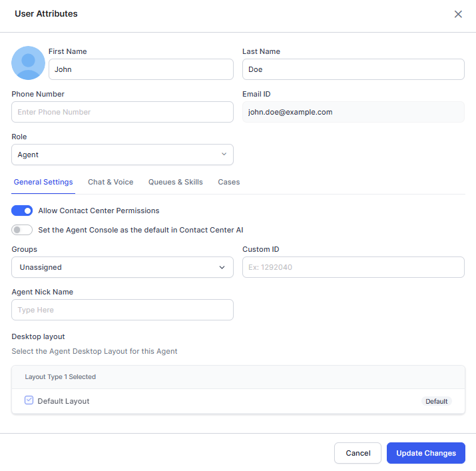Click the Agent Nick Name field
476x471 pixels.
[122, 310]
